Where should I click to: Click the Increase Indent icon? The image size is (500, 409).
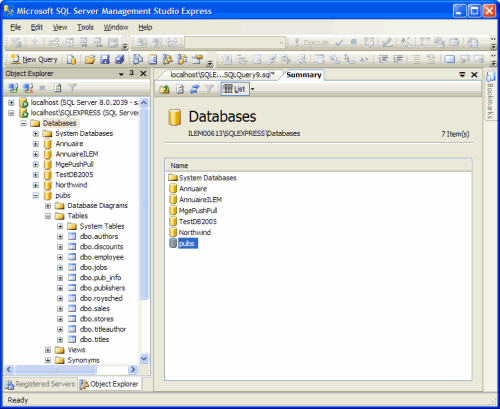click(x=398, y=60)
